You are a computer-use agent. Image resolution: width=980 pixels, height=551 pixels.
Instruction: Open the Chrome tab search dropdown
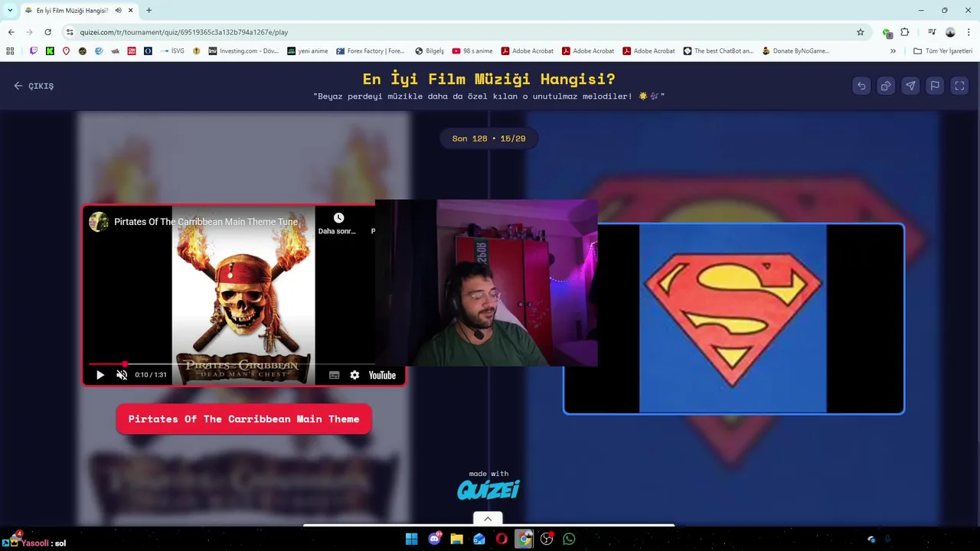(10, 11)
